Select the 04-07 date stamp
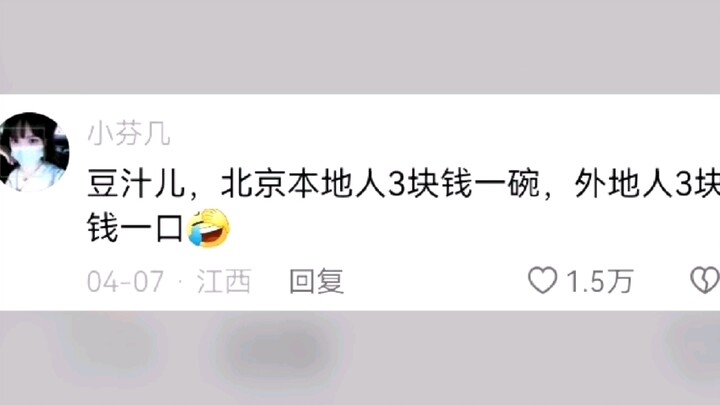This screenshot has height=405, width=720. 125,281
